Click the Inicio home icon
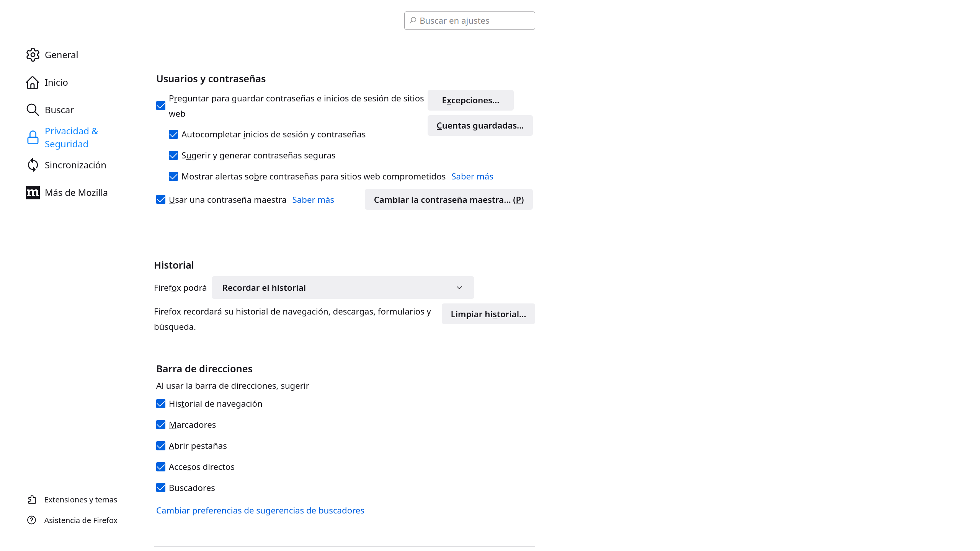 coord(33,82)
